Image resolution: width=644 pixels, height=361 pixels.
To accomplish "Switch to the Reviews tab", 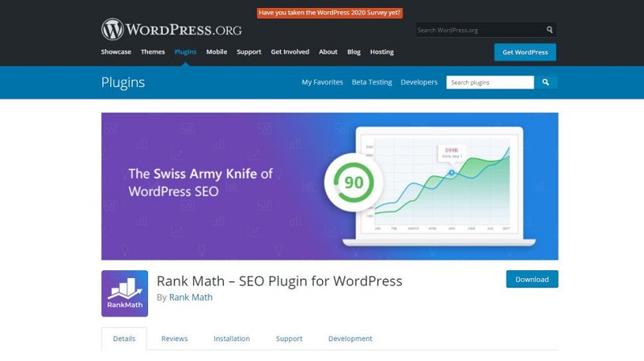I will coord(174,338).
